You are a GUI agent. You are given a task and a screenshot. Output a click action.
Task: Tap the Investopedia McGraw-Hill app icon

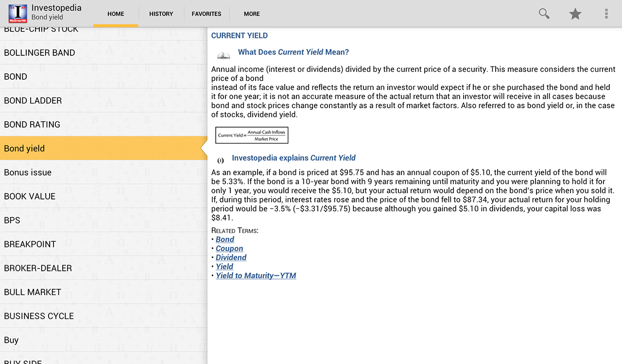[x=18, y=14]
